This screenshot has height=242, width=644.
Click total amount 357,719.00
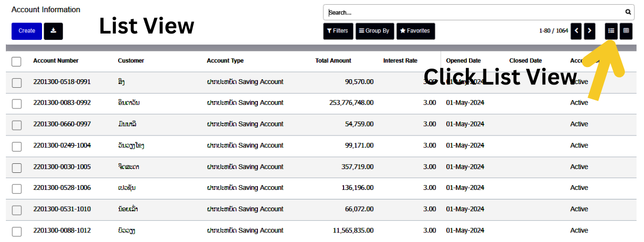(358, 166)
